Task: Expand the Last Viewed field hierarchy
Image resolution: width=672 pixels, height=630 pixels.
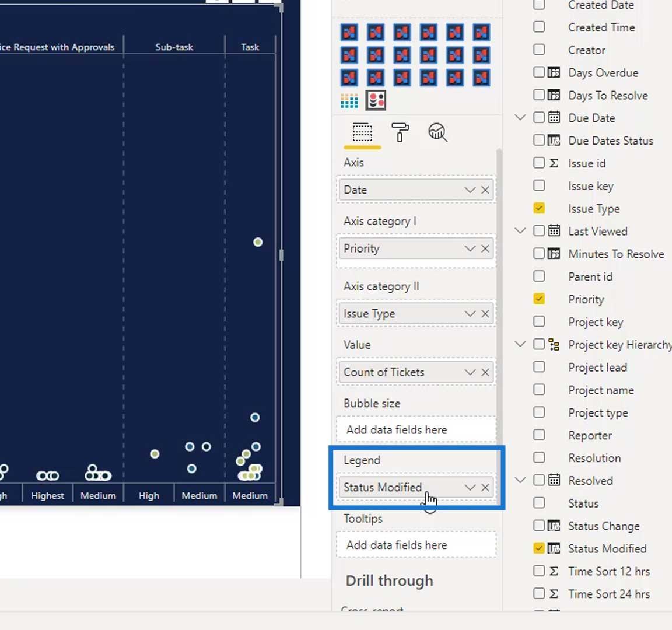Action: [x=520, y=231]
